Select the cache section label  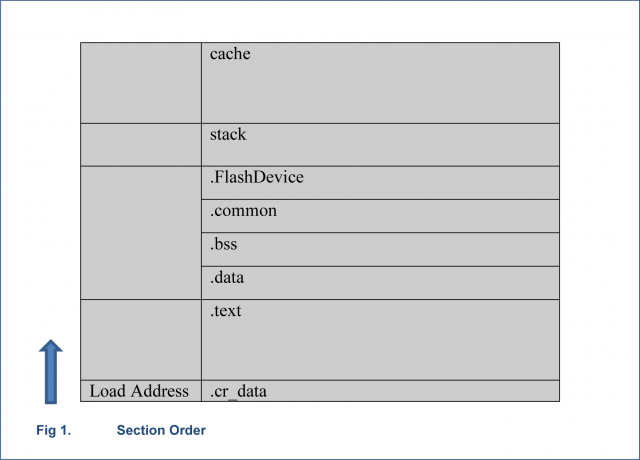(x=230, y=54)
